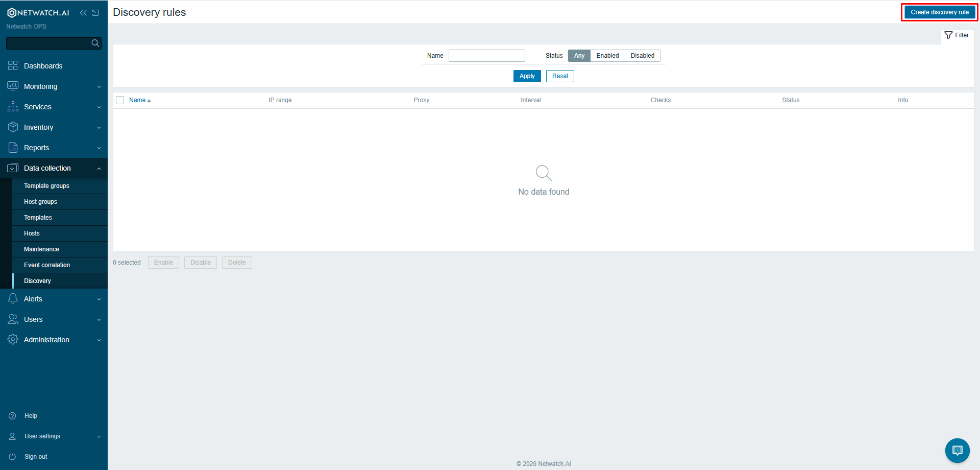This screenshot has height=470, width=980.
Task: Click the User settings person icon
Action: pyautogui.click(x=13, y=436)
